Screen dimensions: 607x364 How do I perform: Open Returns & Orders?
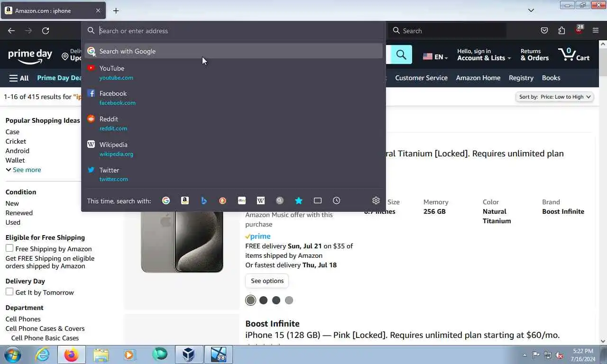click(534, 55)
